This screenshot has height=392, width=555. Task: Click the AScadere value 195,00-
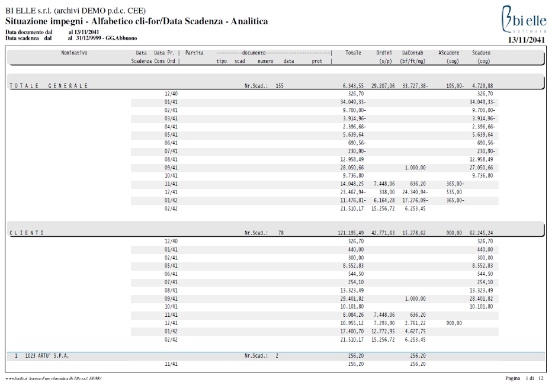[455, 86]
